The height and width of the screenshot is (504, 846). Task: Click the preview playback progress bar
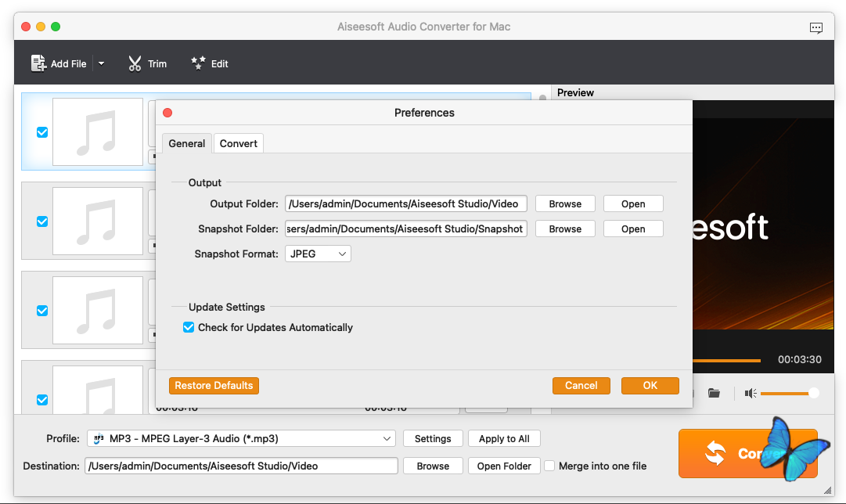[x=727, y=360]
